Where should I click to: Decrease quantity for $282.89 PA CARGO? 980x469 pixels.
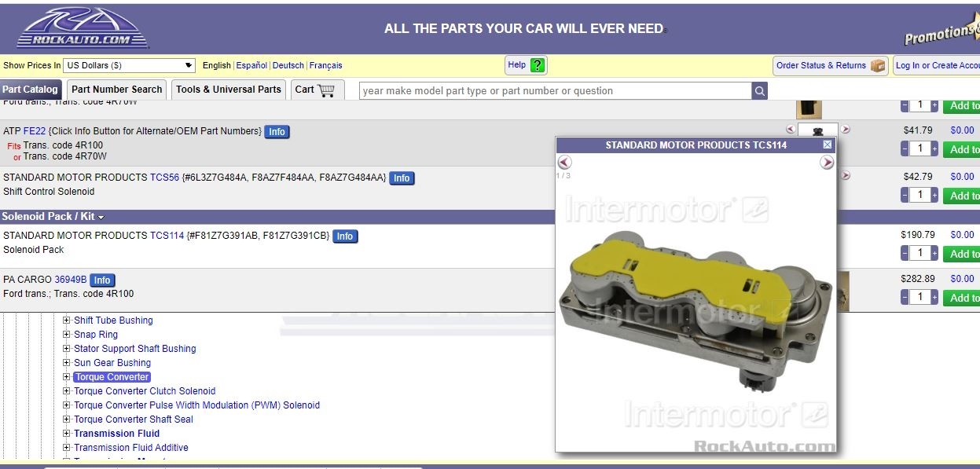[905, 297]
